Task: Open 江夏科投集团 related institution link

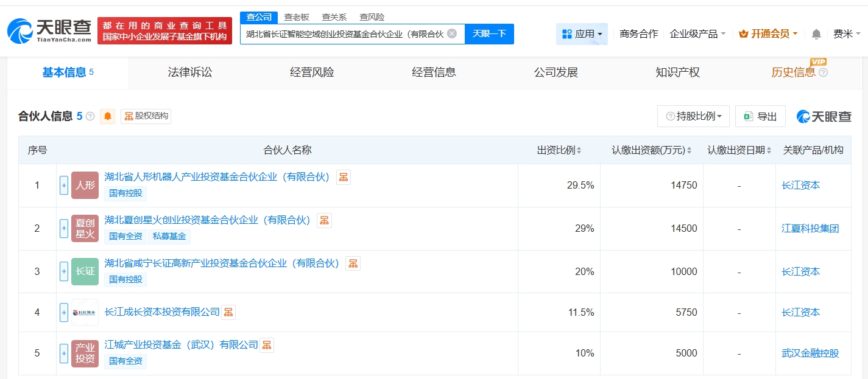Action: (810, 228)
